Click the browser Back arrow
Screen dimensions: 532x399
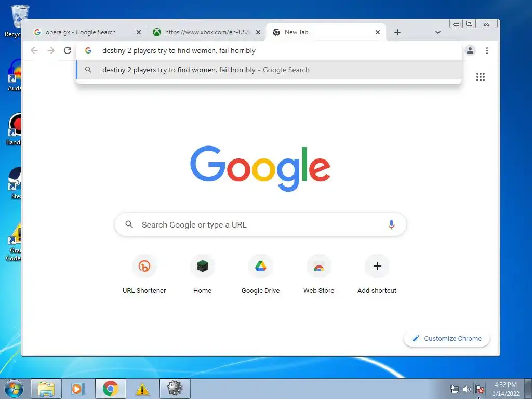click(34, 50)
